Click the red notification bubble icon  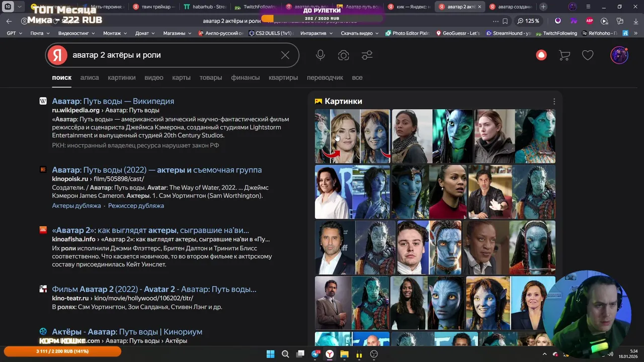pyautogui.click(x=541, y=55)
